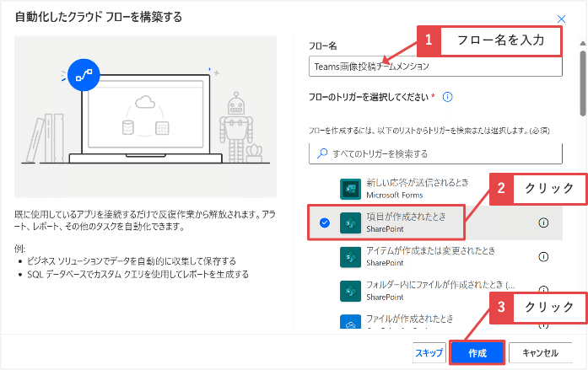Click SharePoint icon for フォルダー内にファイルが作成されたとき
This screenshot has width=588, height=370.
tap(350, 291)
